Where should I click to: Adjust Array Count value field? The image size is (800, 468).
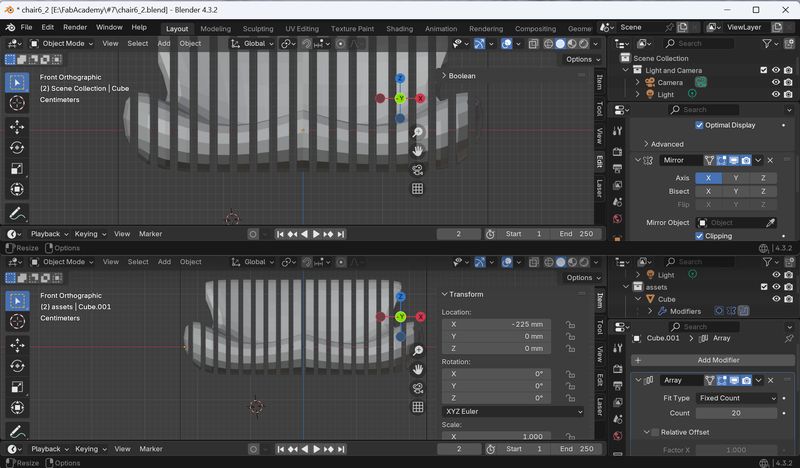pyautogui.click(x=736, y=413)
